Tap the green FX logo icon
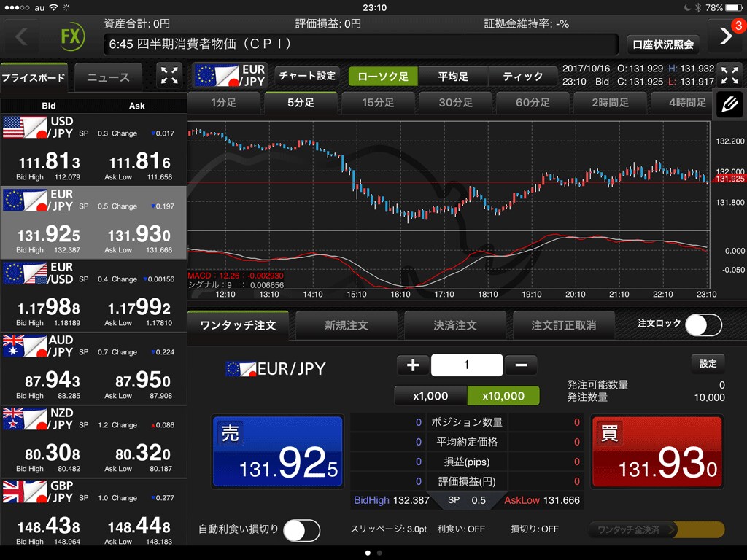The image size is (747, 560). [x=72, y=36]
